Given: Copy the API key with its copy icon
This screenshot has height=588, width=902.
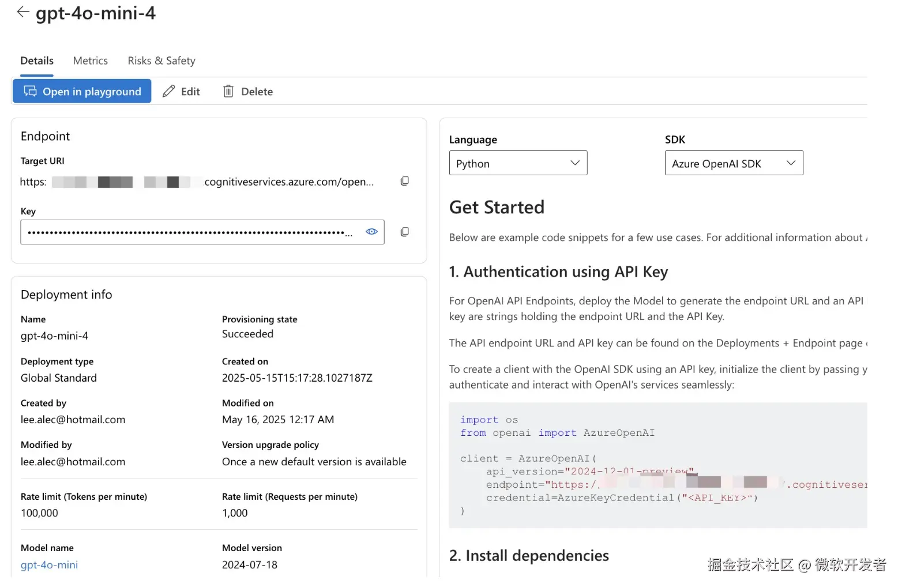Looking at the screenshot, I should point(405,232).
